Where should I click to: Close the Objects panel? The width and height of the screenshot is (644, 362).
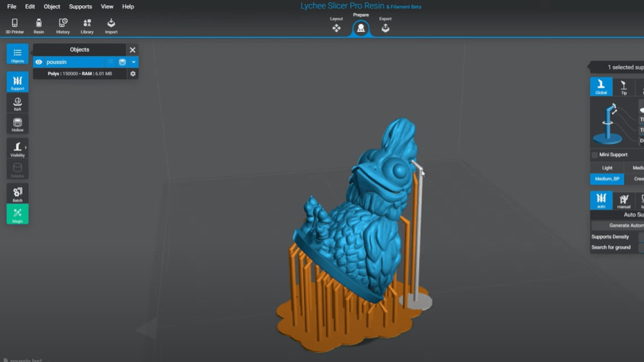click(133, 50)
